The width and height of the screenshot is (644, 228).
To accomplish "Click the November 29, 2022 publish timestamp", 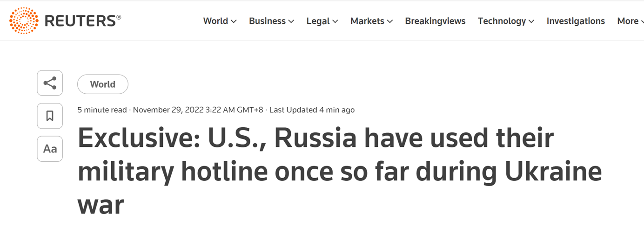I will click(198, 110).
